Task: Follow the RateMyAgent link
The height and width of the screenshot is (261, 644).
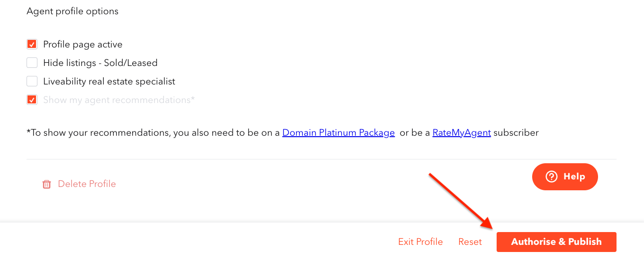Action: click(462, 133)
